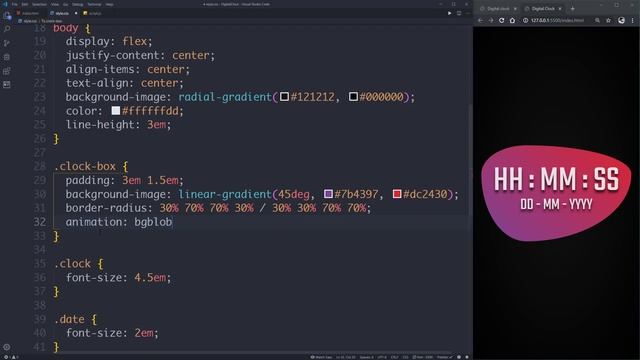This screenshot has width=640, height=360.
Task: Close the second Digital Clock browser tab
Action: pyautogui.click(x=560, y=9)
